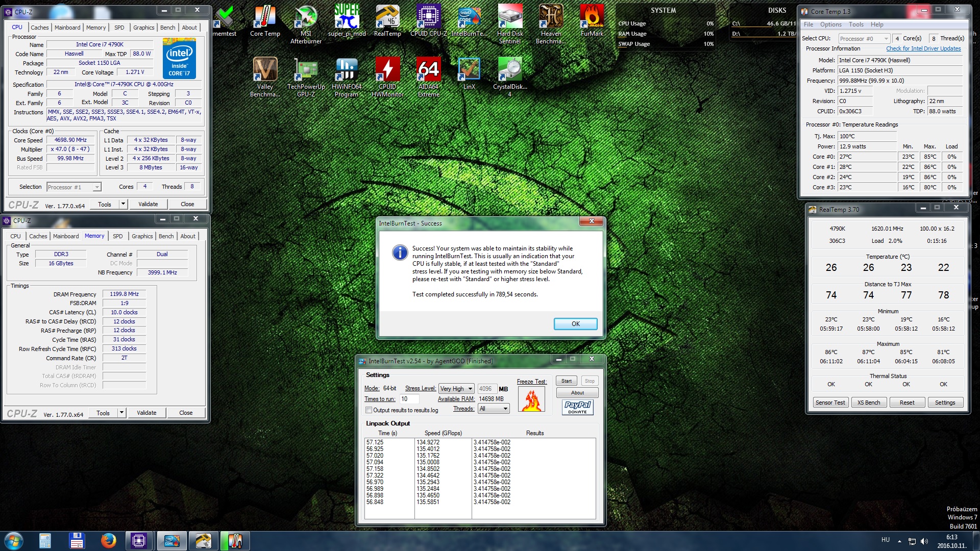Click the Windows Start orb
Viewport: 980px width, 551px height.
click(14, 541)
